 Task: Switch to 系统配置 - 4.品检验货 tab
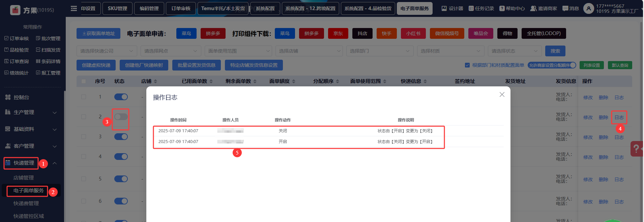tap(368, 8)
